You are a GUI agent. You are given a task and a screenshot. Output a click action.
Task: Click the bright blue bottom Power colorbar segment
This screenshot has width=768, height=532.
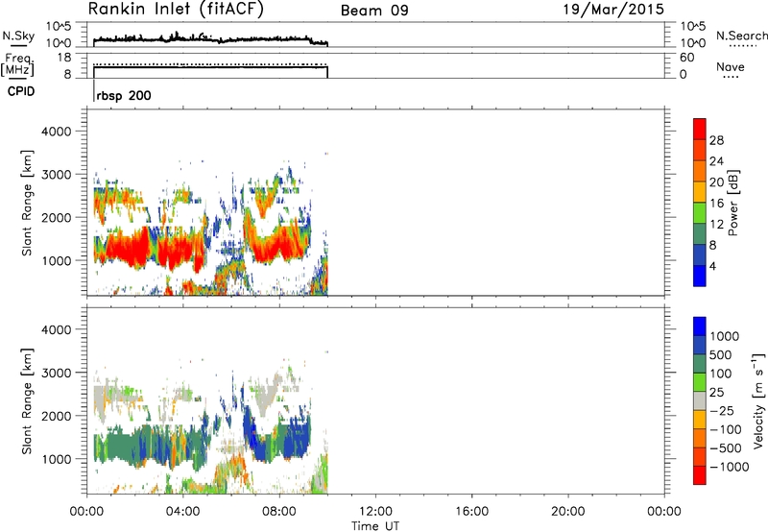pos(700,276)
